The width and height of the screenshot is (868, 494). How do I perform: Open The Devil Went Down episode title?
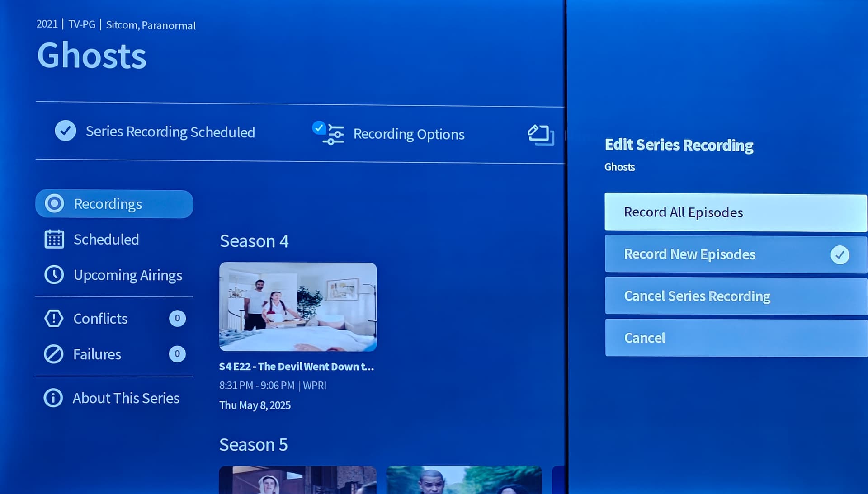[297, 367]
